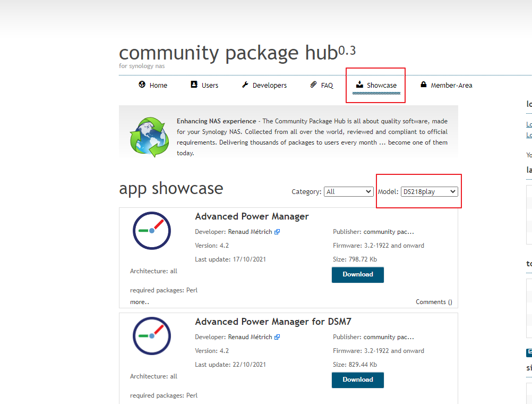
Task: Click the "more.." link under Advanced Power Manager
Action: [140, 302]
